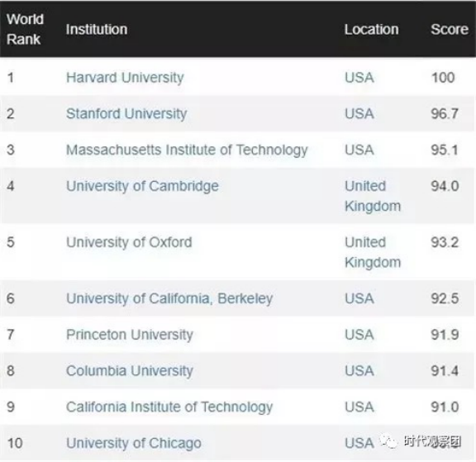Viewport: 476px width, 462px height.
Task: Click United Kingdom location for Oxford
Action: [x=373, y=252]
